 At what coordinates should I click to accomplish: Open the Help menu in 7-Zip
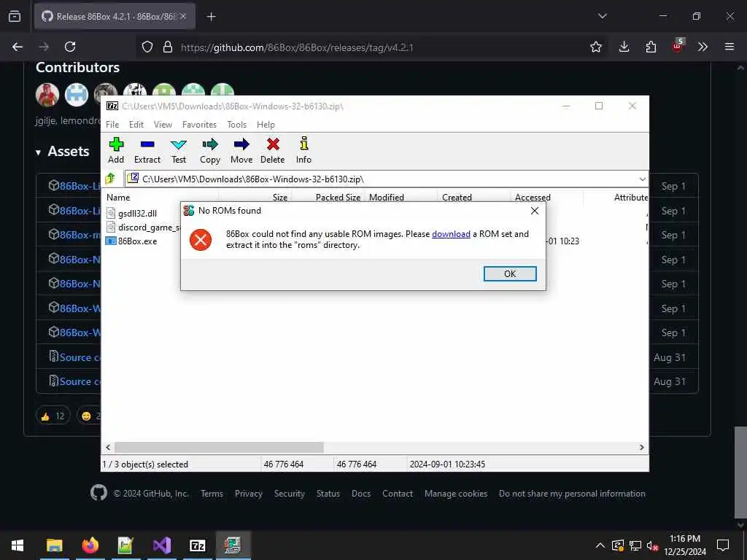coord(266,124)
